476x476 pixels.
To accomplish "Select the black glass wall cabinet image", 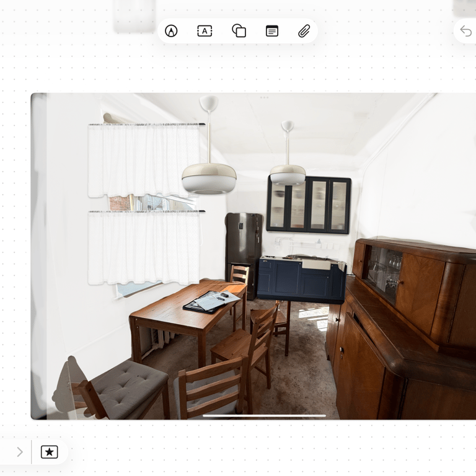I will [x=309, y=205].
